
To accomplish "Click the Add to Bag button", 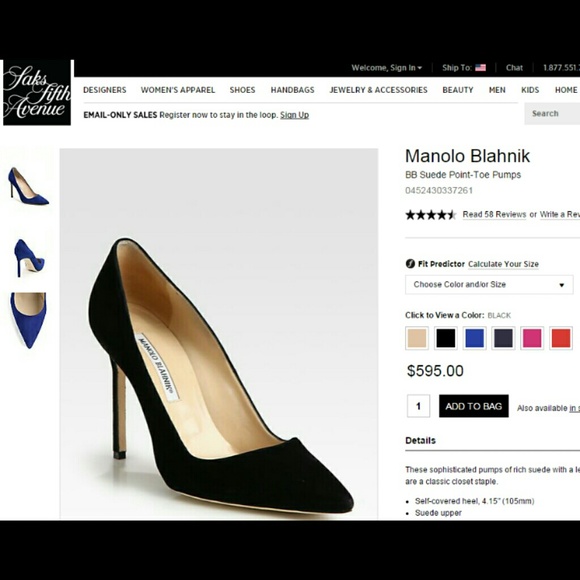I will pyautogui.click(x=473, y=406).
